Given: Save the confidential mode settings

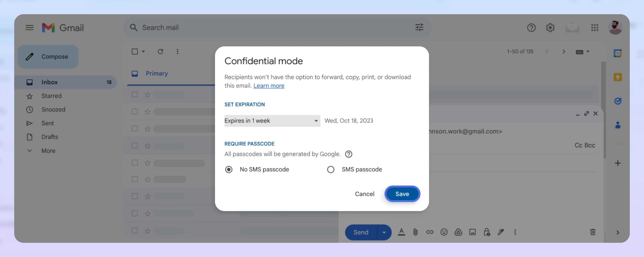Looking at the screenshot, I should click(402, 194).
